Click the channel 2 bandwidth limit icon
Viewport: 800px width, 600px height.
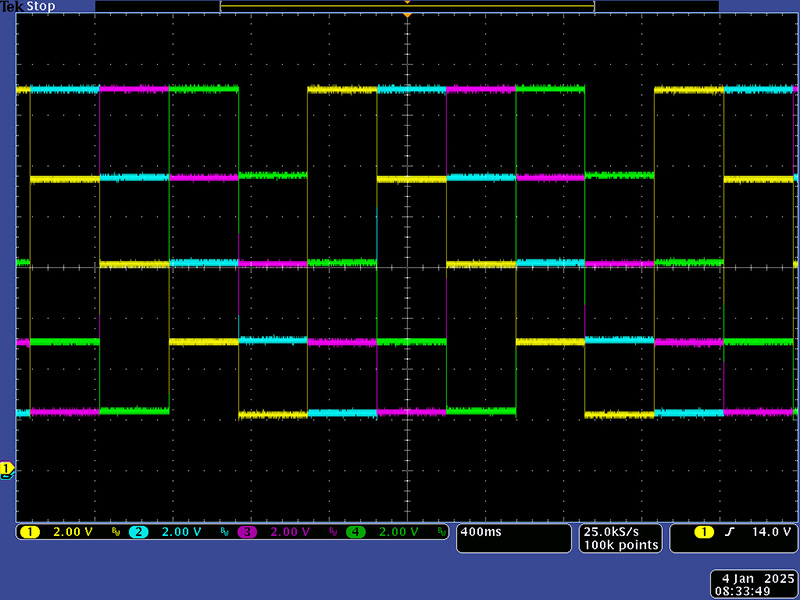[224, 533]
